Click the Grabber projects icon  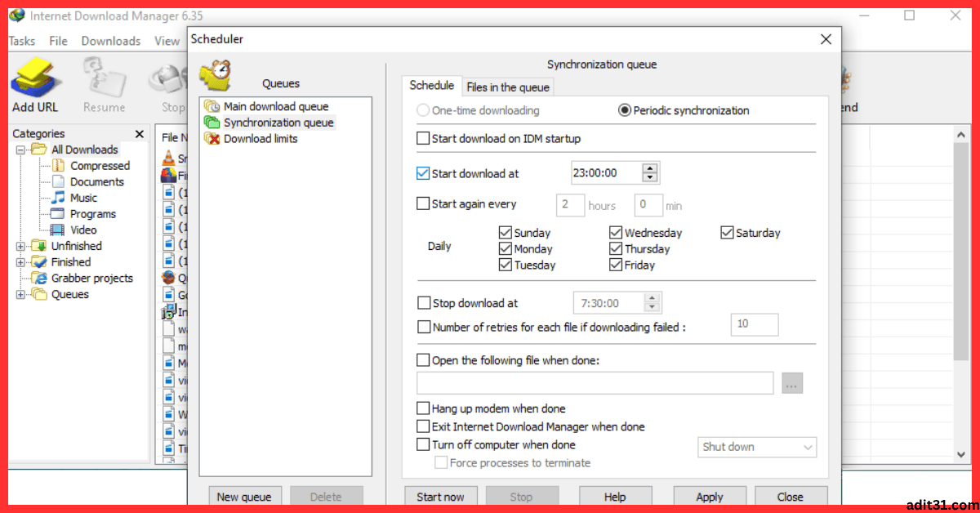point(39,279)
